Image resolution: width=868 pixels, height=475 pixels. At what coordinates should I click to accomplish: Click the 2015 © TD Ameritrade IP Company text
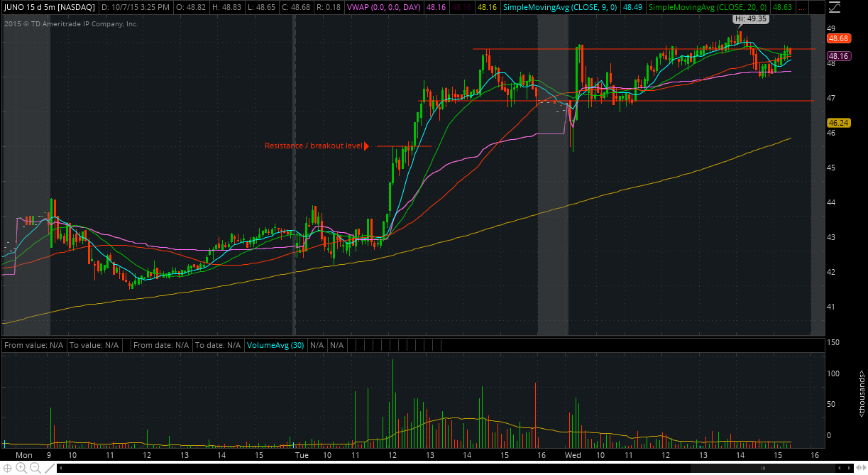click(x=71, y=23)
